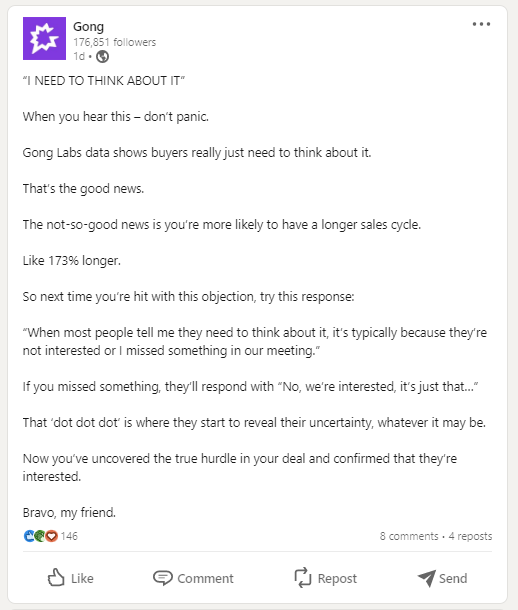
Task: Click the Comment button text
Action: click(x=205, y=578)
